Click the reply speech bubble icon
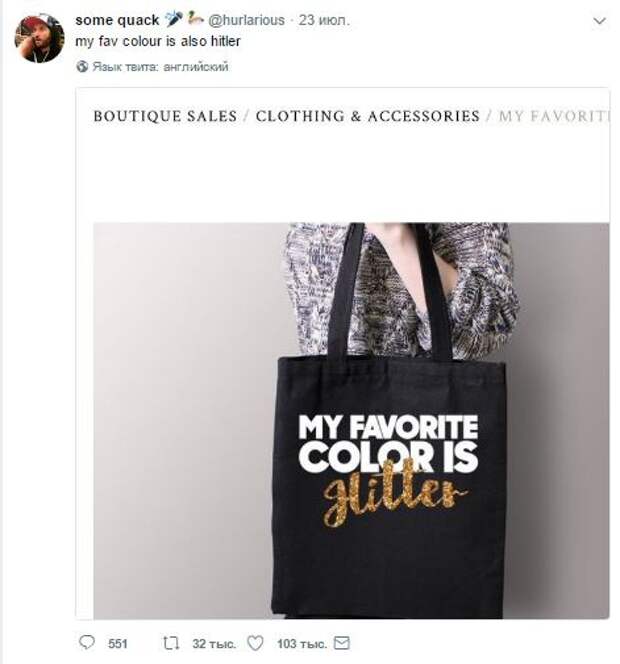Image resolution: width=620 pixels, height=664 pixels. 86,643
